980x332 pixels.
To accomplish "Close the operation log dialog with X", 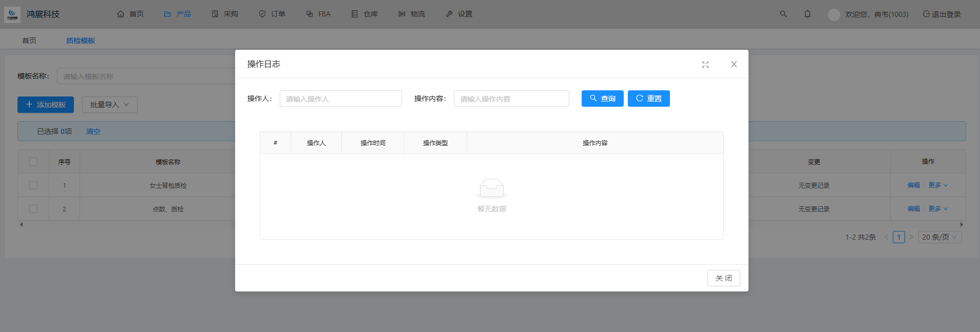I will click(x=734, y=64).
